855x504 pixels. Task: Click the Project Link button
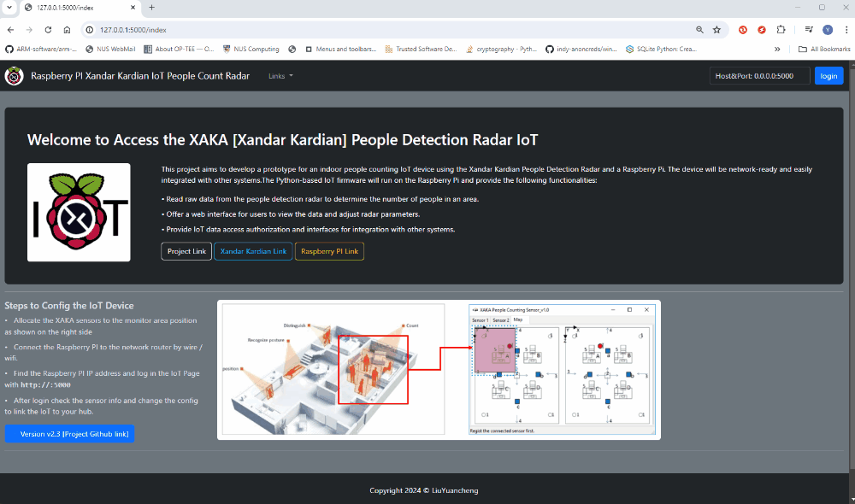(186, 251)
